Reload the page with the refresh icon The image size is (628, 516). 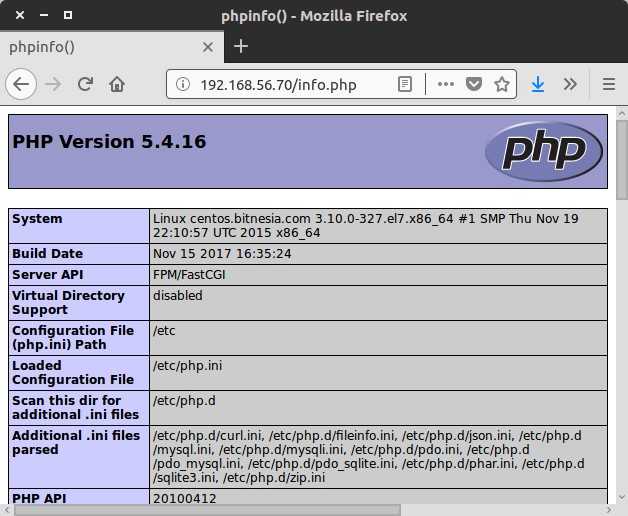click(85, 84)
